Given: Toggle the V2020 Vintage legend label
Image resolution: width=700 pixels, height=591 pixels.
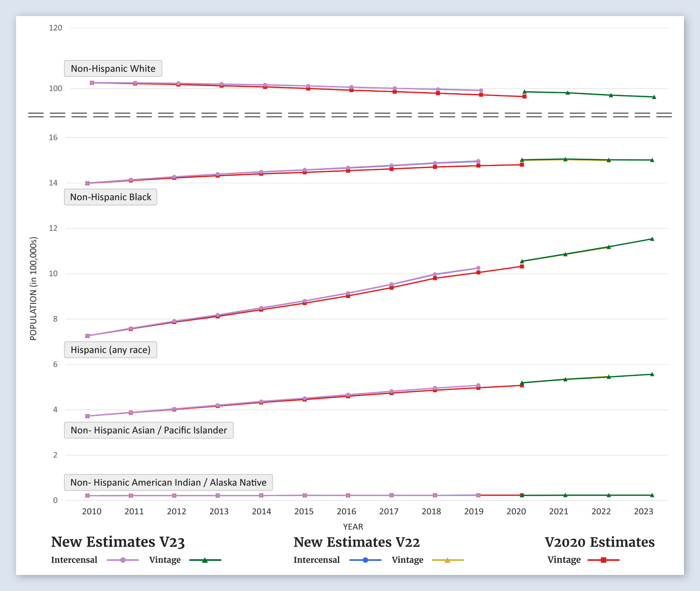Looking at the screenshot, I should click(564, 560).
